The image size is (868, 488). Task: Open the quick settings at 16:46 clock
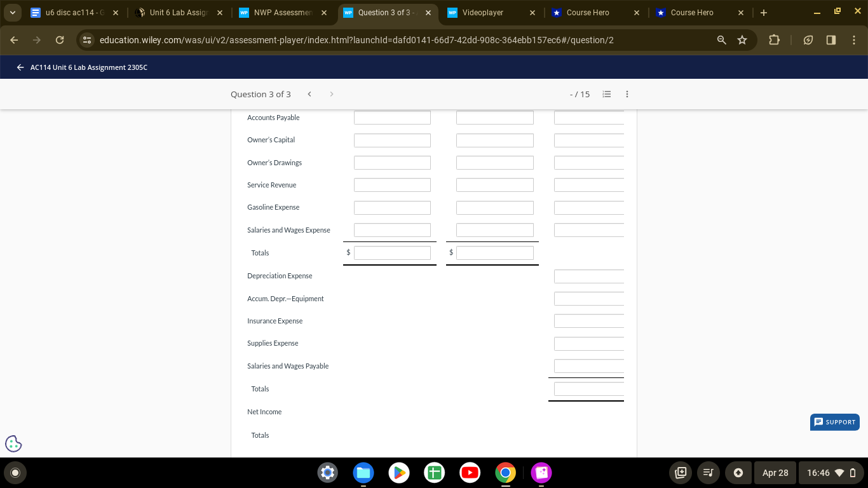pyautogui.click(x=831, y=473)
